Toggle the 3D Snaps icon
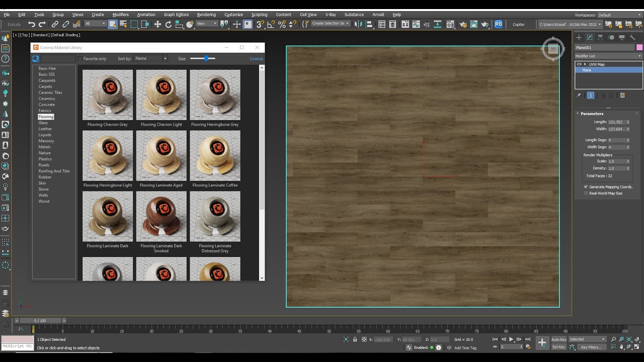Viewport: 644px width, 362px height. [260, 24]
